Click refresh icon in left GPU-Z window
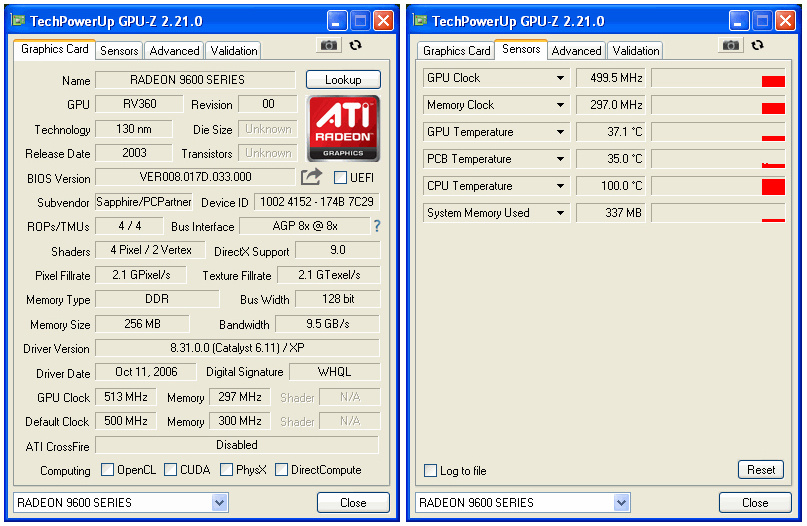This screenshot has height=526, width=807. (356, 45)
